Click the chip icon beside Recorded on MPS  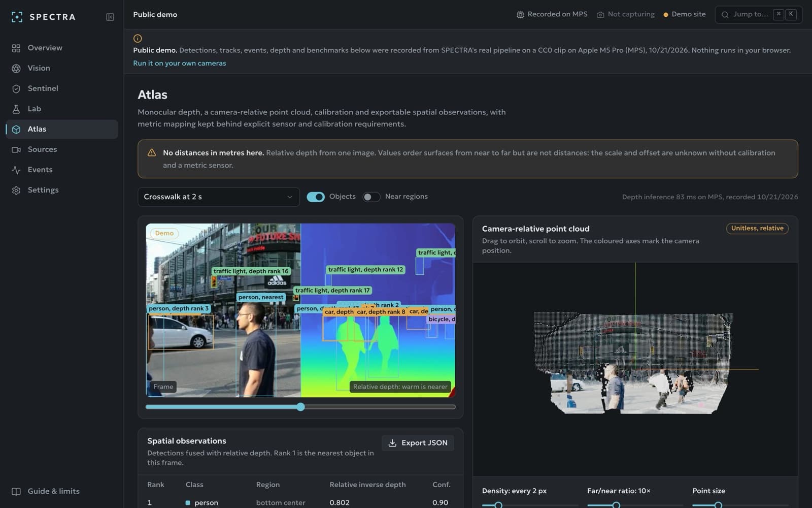point(520,15)
